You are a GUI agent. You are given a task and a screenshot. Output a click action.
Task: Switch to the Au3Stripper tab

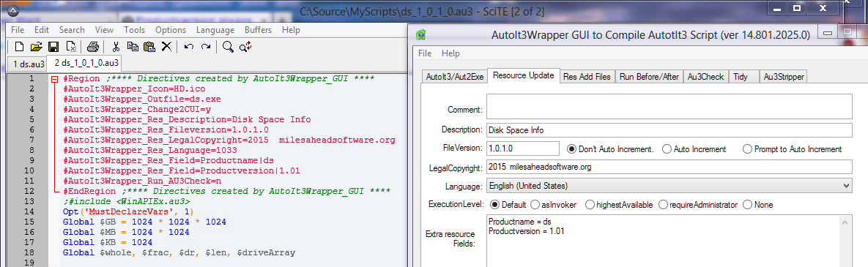click(x=783, y=77)
